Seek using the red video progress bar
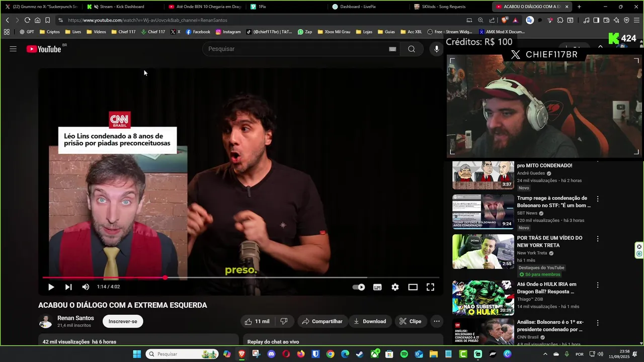Viewport: 644px width, 362px height. pos(240,278)
